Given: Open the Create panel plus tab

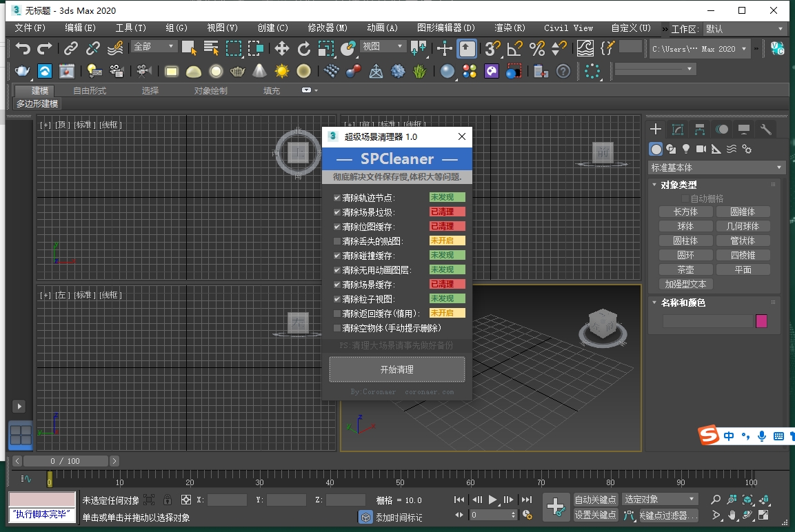Looking at the screenshot, I should pyautogui.click(x=656, y=129).
